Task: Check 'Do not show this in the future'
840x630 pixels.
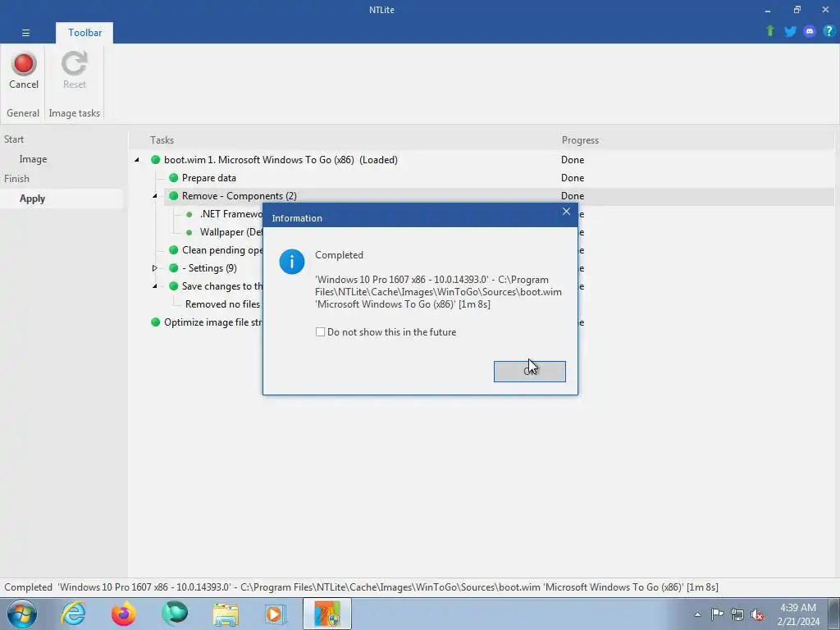Action: click(x=321, y=332)
